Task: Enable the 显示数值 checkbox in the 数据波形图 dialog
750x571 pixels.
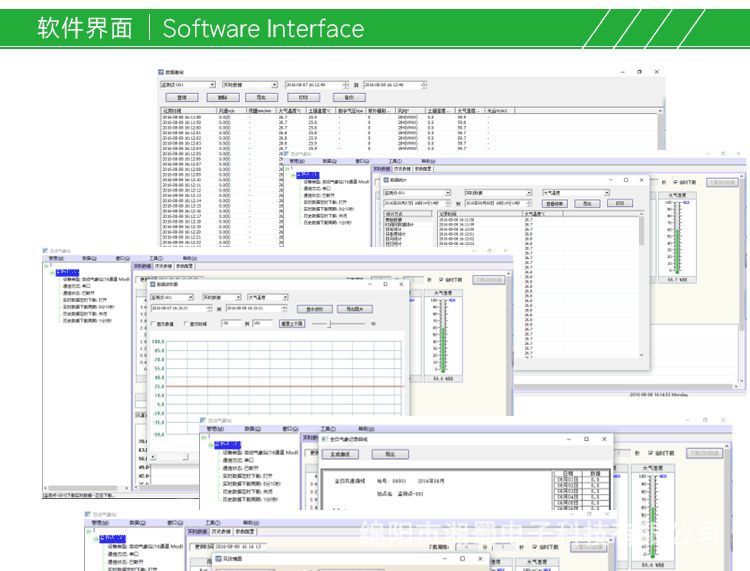Action: (x=154, y=324)
